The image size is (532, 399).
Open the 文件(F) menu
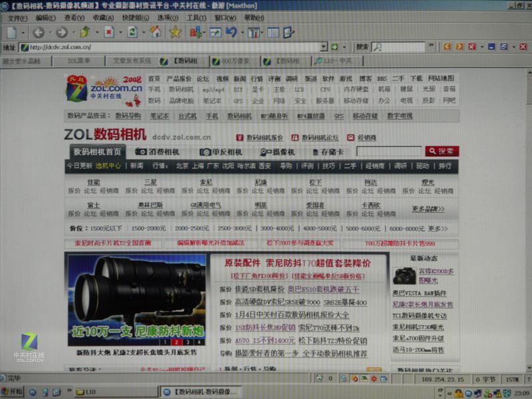(x=18, y=18)
